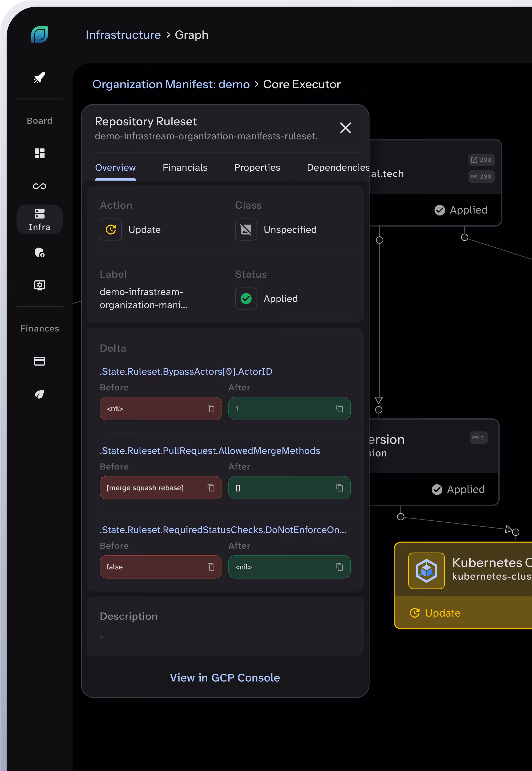Click the Kubernetes cluster node icon

coord(426,571)
